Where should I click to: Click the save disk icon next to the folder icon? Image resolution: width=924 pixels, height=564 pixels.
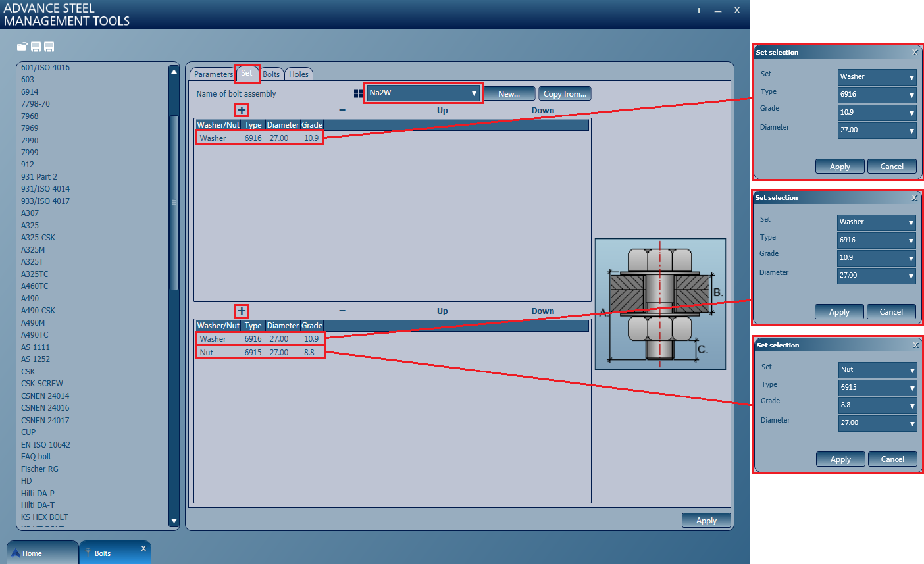click(x=36, y=47)
